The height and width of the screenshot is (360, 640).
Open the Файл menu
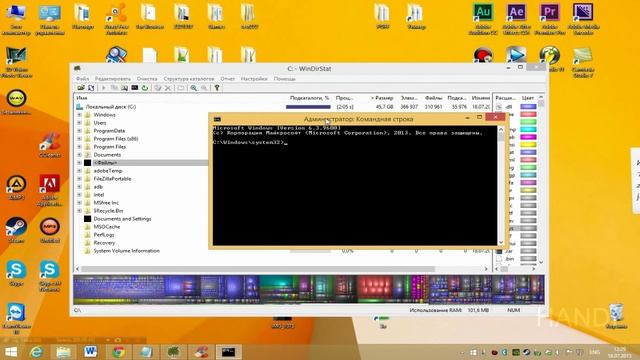[82, 78]
